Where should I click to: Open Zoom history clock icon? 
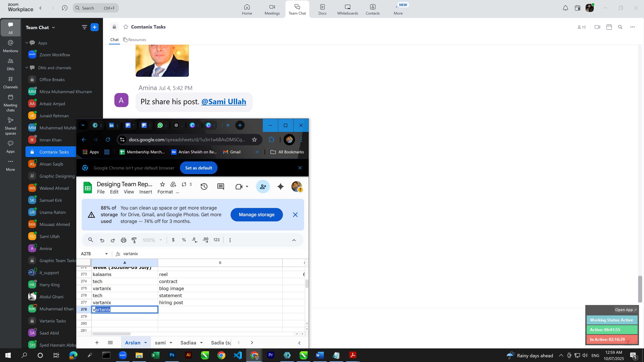[65, 8]
